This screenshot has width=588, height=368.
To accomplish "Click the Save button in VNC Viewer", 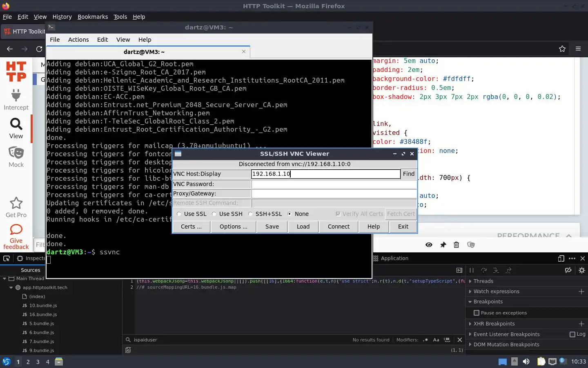I will (272, 227).
